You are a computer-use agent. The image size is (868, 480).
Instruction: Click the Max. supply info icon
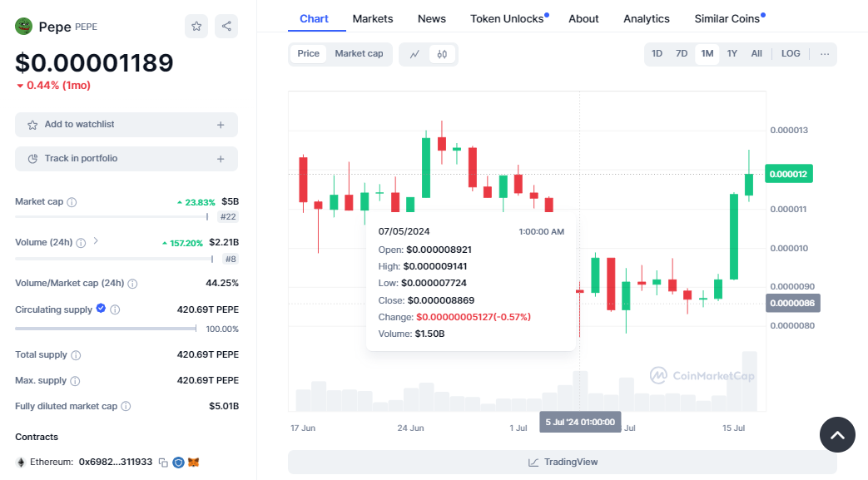(x=75, y=381)
